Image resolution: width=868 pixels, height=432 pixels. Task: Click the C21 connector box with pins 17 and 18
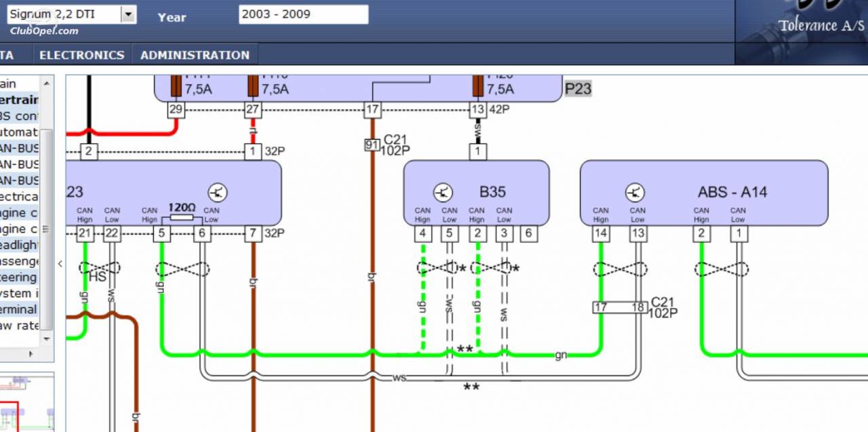pos(619,307)
